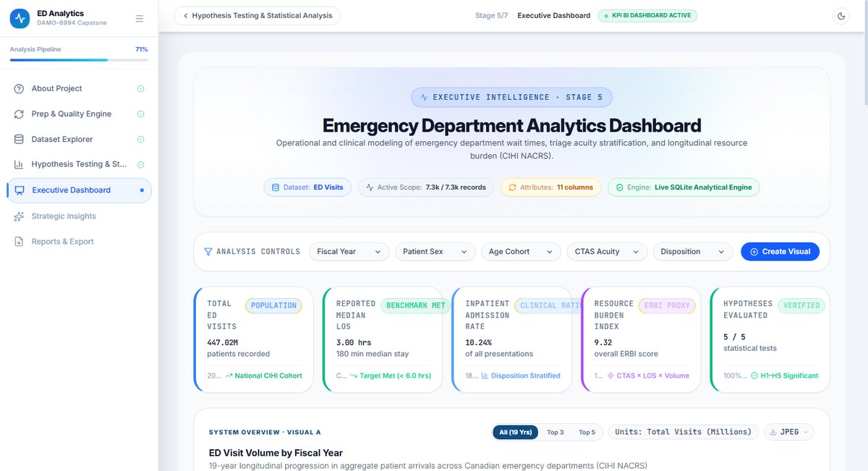The width and height of the screenshot is (868, 471).
Task: Open the Fiscal Year filter dropdown
Action: pos(349,252)
